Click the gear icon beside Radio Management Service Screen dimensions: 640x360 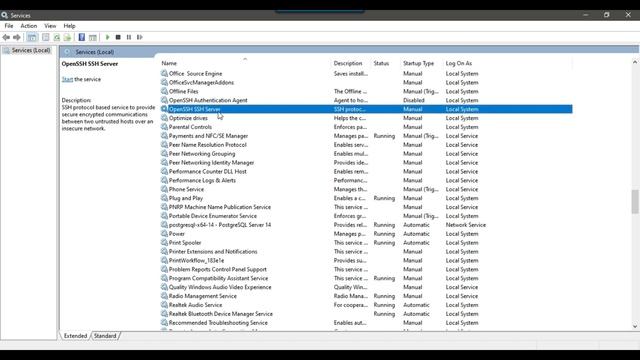point(164,296)
